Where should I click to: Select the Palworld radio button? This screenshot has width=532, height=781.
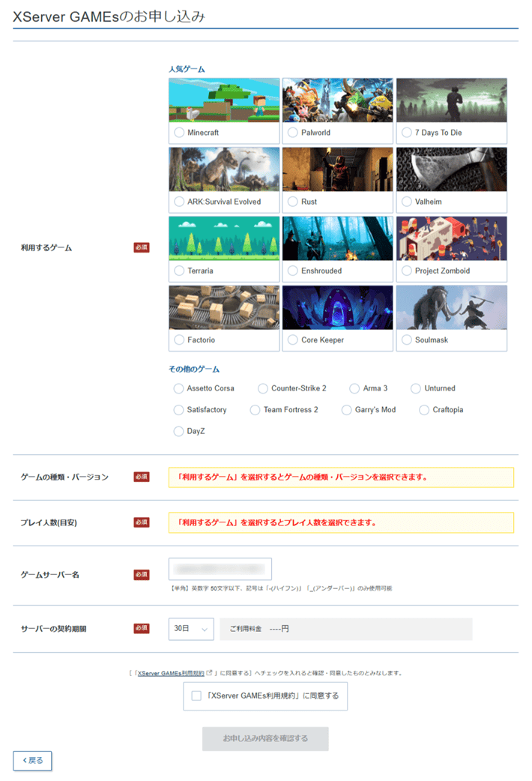pyautogui.click(x=293, y=133)
